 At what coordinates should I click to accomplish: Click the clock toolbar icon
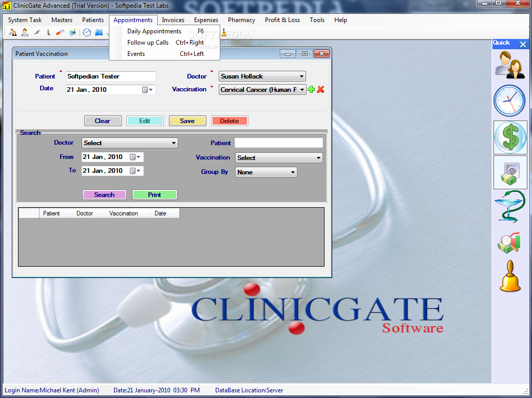pos(87,32)
